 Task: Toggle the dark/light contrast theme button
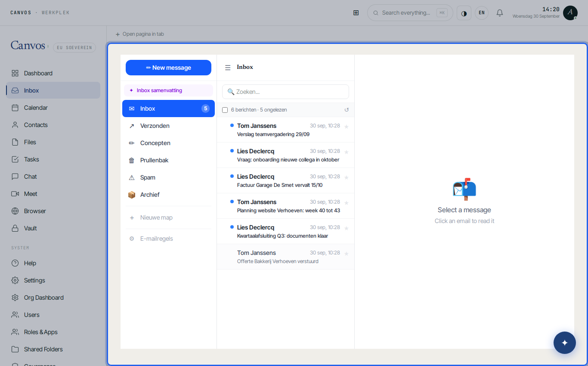[x=464, y=13]
